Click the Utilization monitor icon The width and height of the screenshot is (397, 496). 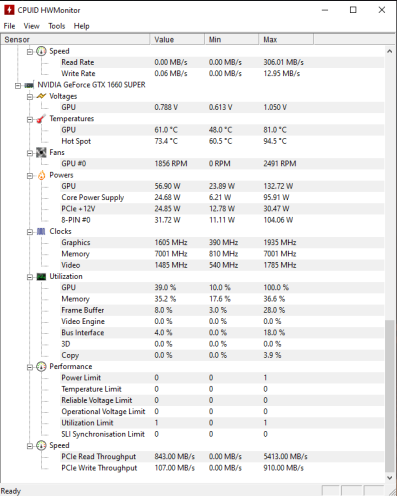coord(41,277)
